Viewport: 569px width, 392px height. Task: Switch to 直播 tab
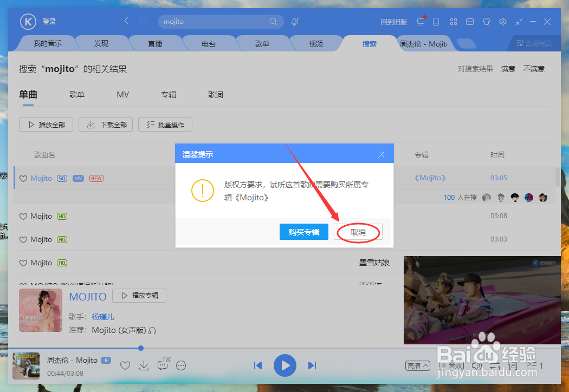click(x=155, y=43)
